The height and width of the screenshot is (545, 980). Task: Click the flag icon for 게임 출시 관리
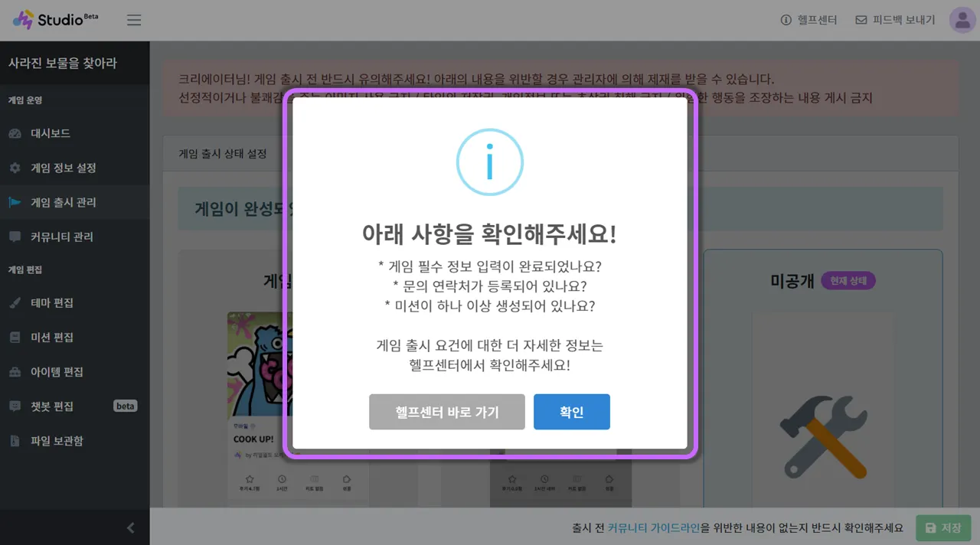[x=15, y=202]
